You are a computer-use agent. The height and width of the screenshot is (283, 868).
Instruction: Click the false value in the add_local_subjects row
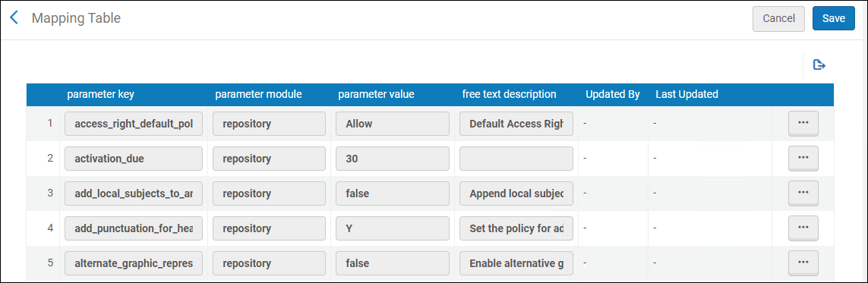(393, 193)
